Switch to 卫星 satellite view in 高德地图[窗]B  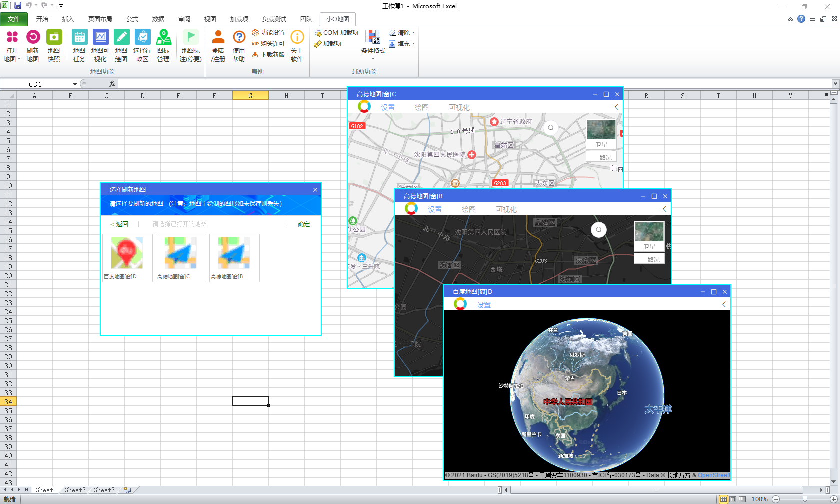point(649,236)
